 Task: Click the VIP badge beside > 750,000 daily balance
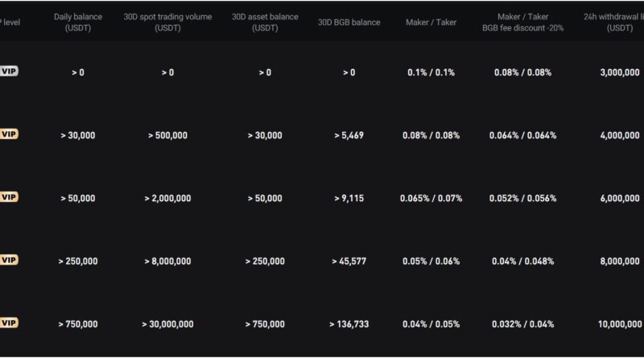point(9,323)
